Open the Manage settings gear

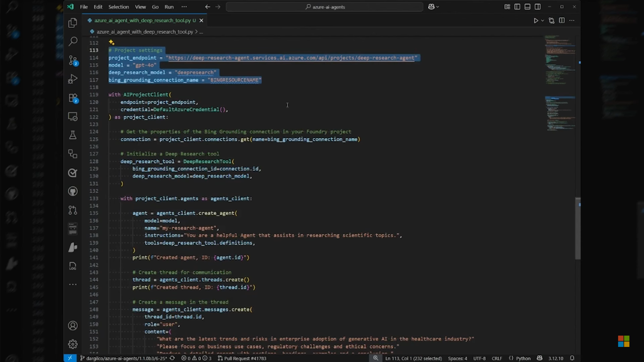click(73, 344)
